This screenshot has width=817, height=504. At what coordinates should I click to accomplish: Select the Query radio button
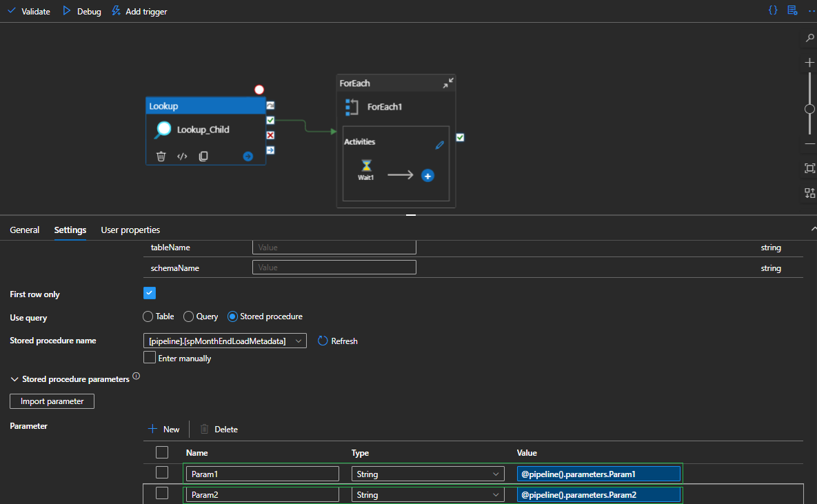pyautogui.click(x=189, y=316)
